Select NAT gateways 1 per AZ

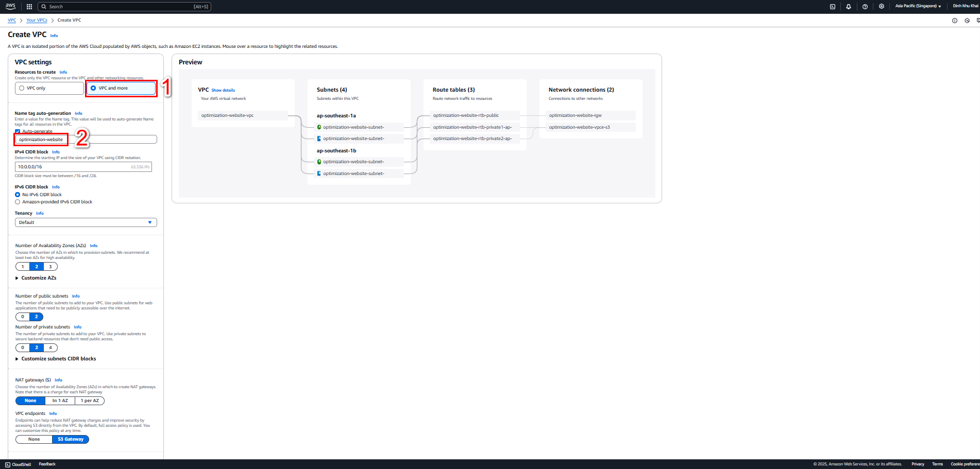(x=90, y=401)
